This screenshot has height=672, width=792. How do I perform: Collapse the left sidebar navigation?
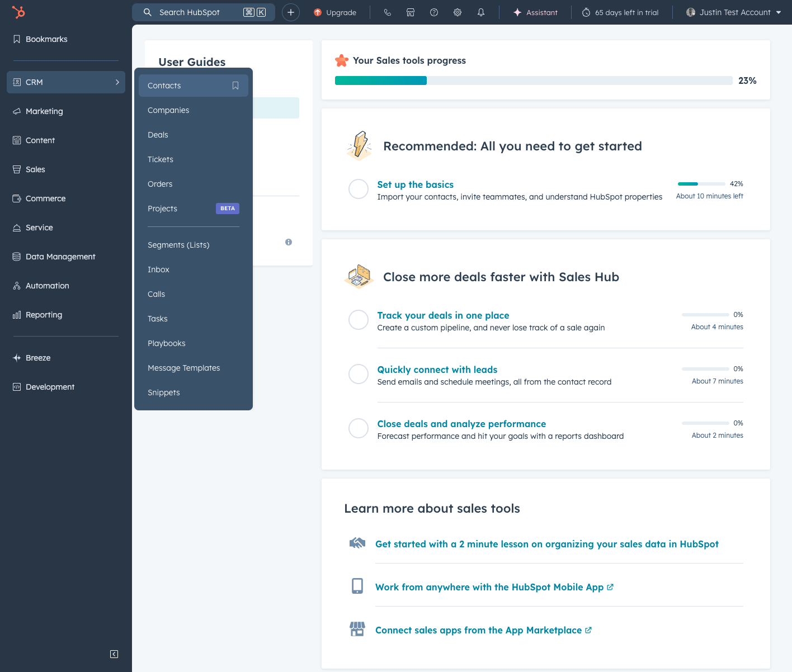(114, 654)
